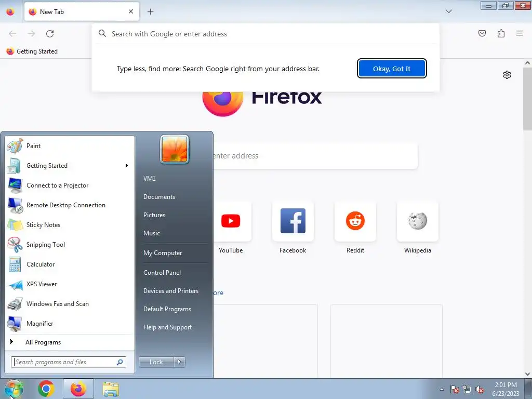Viewport: 532px width, 399px height.
Task: Open the Save to Pocket icon
Action: (482, 33)
